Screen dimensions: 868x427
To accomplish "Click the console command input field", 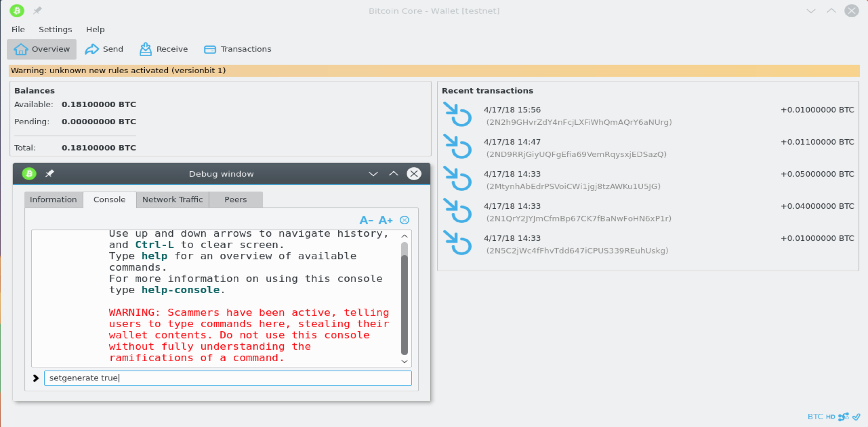I will tap(228, 378).
